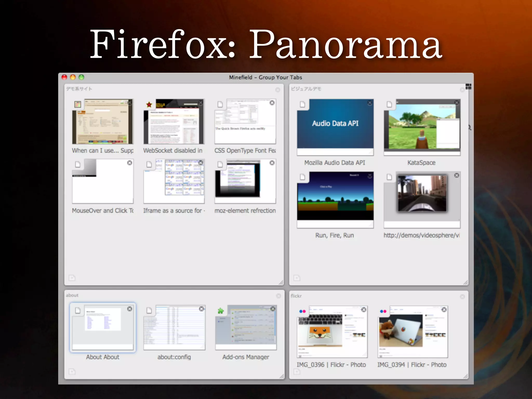Click new tab icon in the top-left group
The image size is (532, 399).
(x=72, y=278)
